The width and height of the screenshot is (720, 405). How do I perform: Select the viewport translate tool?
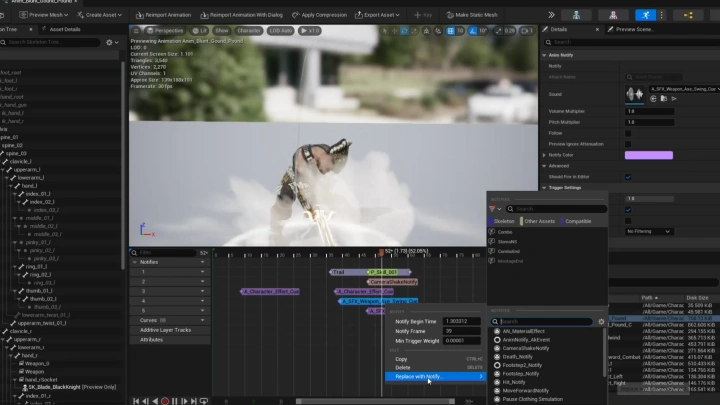click(x=394, y=31)
